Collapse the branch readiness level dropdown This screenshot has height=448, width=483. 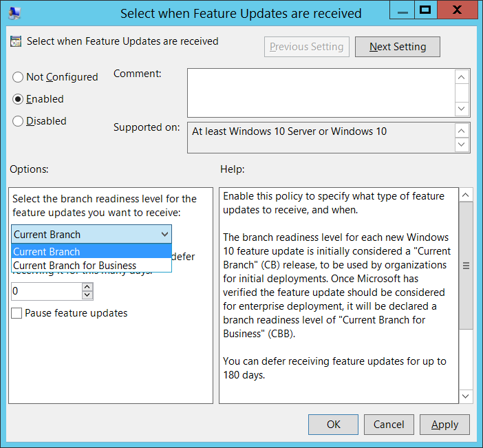click(x=164, y=234)
